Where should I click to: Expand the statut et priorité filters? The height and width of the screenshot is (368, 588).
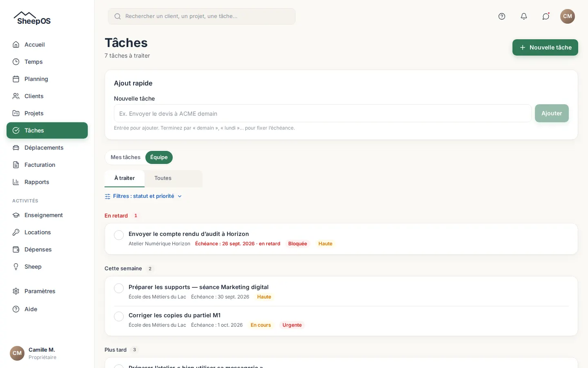(x=143, y=196)
